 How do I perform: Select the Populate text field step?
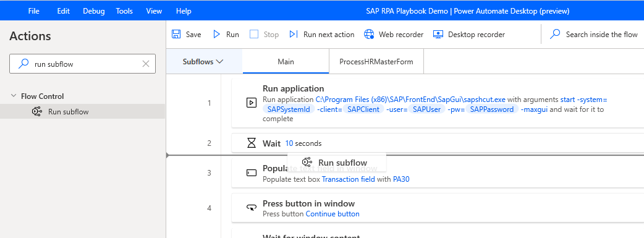[438, 172]
